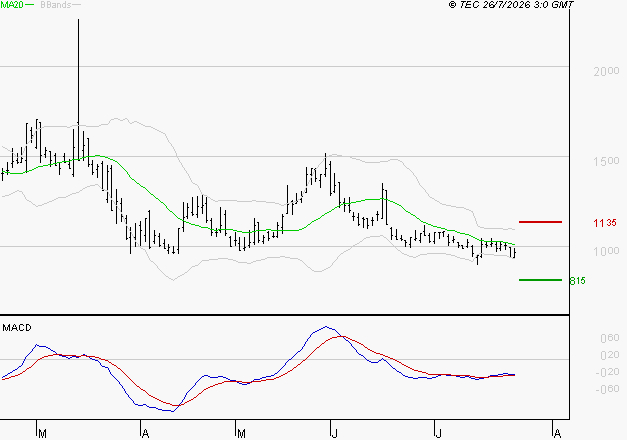Click the MACD peak of blue line
627x440 pixels.
click(x=326, y=327)
